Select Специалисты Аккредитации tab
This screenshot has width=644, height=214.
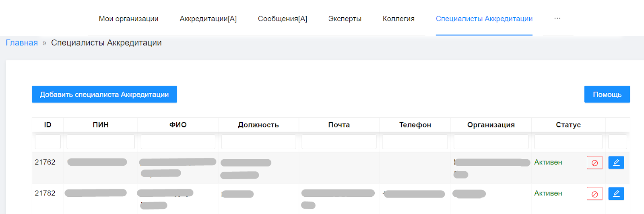point(484,19)
